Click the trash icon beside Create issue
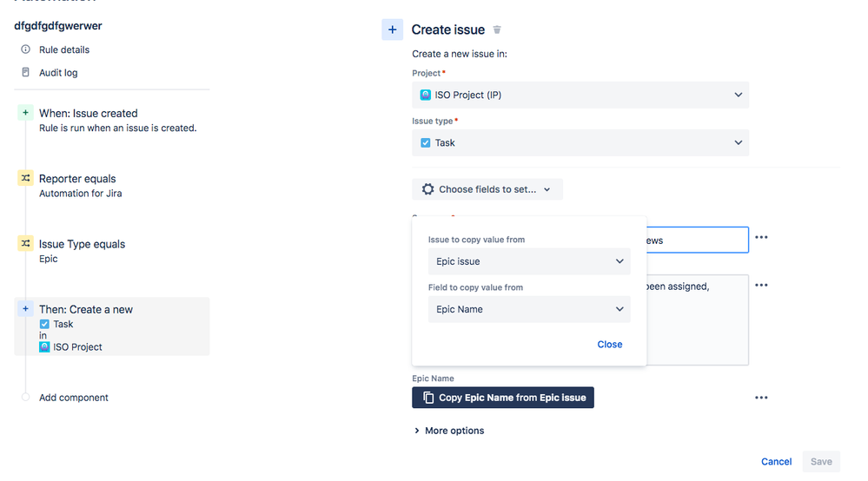 click(497, 30)
